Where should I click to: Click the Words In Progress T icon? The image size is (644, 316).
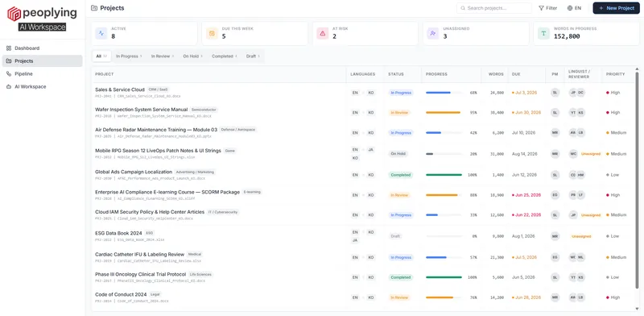point(544,33)
